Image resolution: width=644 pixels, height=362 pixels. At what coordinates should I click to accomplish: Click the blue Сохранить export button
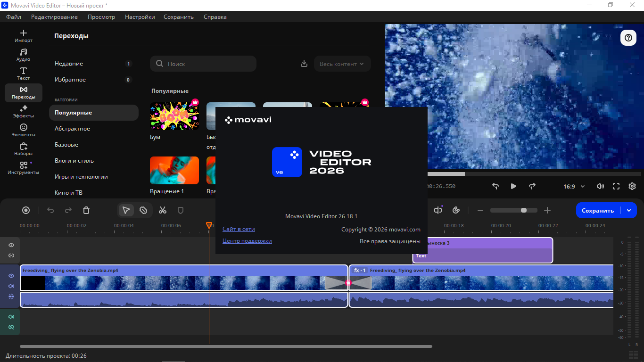tap(598, 210)
